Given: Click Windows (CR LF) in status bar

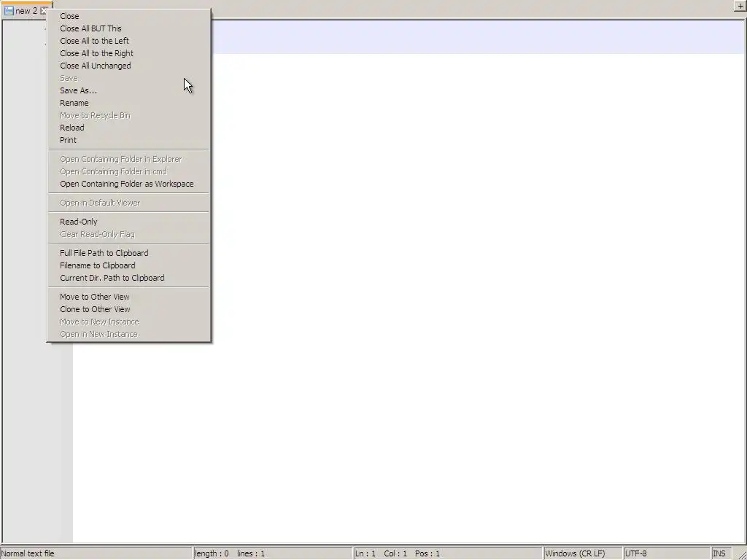Looking at the screenshot, I should 583,553.
